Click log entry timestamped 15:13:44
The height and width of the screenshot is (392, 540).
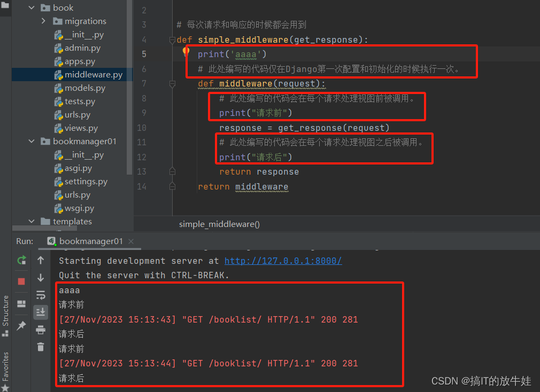click(209, 364)
